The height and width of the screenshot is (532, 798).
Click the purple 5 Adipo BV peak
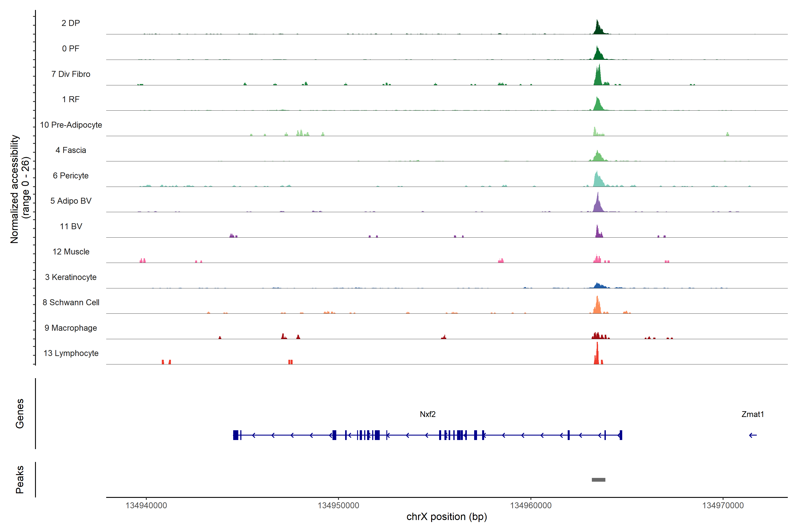pyautogui.click(x=598, y=205)
